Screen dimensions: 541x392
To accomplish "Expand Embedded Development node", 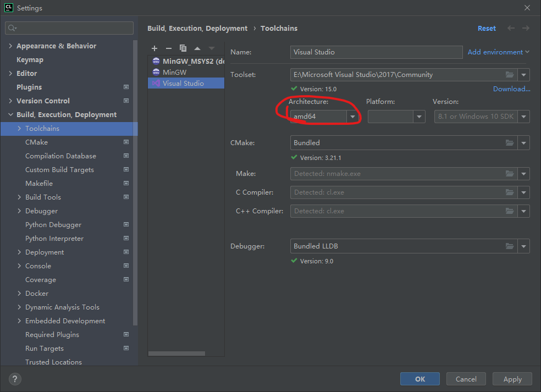I will tap(19, 321).
